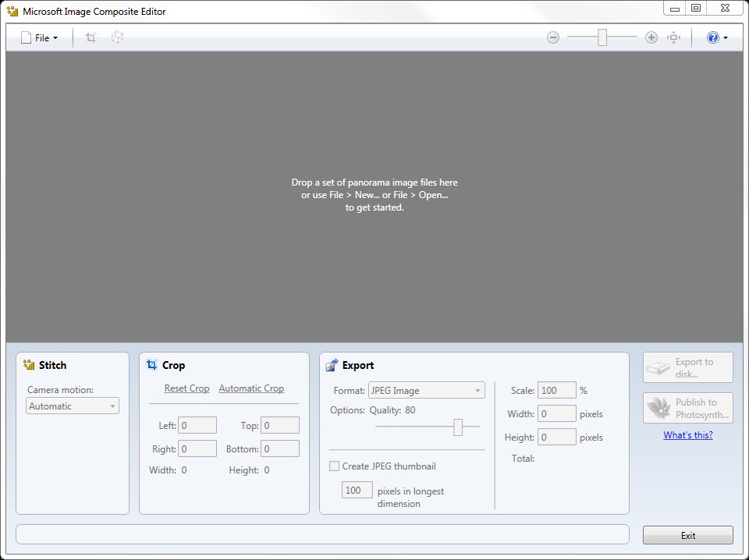Click the fit-to-window zoom icon
749x560 pixels.
click(x=674, y=37)
